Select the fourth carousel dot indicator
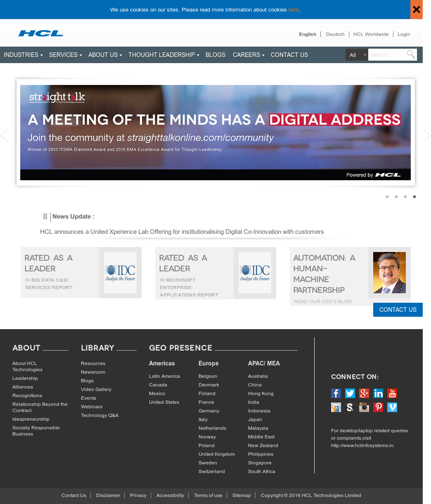Image resolution: width=431 pixels, height=504 pixels. 414,197
